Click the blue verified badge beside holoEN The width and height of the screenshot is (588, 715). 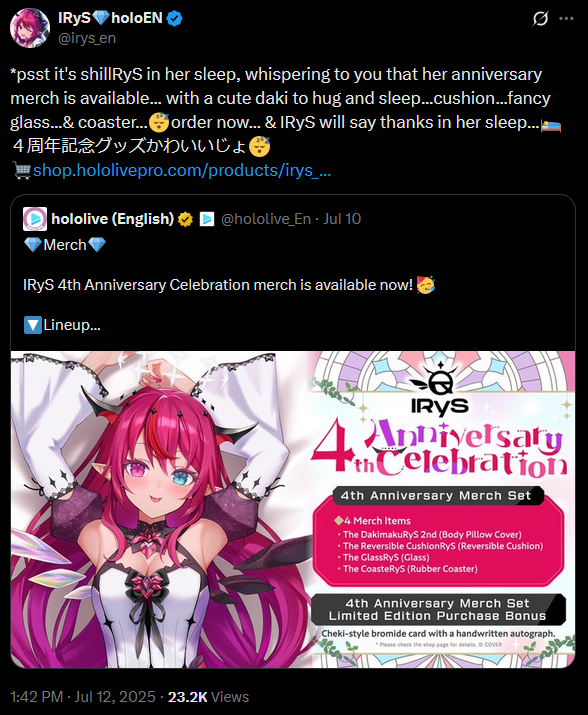point(174,18)
